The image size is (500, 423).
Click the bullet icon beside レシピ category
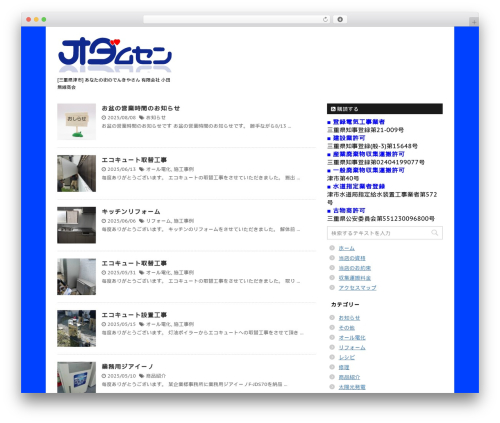tap(332, 357)
